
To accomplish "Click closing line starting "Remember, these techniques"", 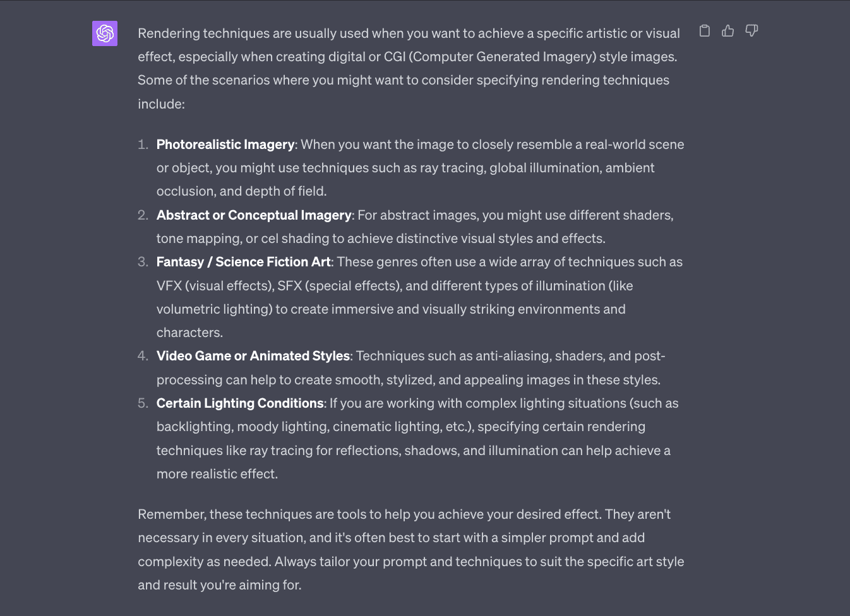I will [x=404, y=514].
